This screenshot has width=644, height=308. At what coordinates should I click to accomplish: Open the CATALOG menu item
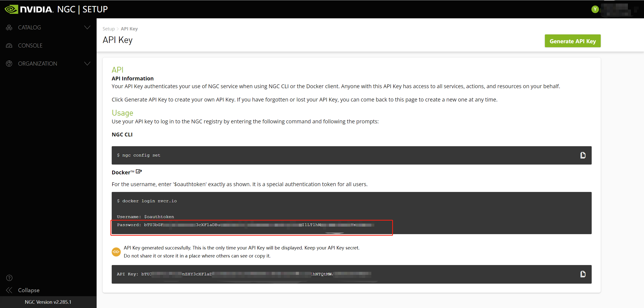tap(29, 27)
